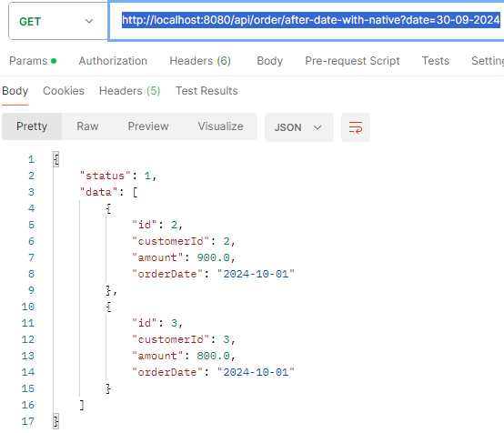Open the GET method dropdown
The width and height of the screenshot is (504, 433).
point(58,21)
